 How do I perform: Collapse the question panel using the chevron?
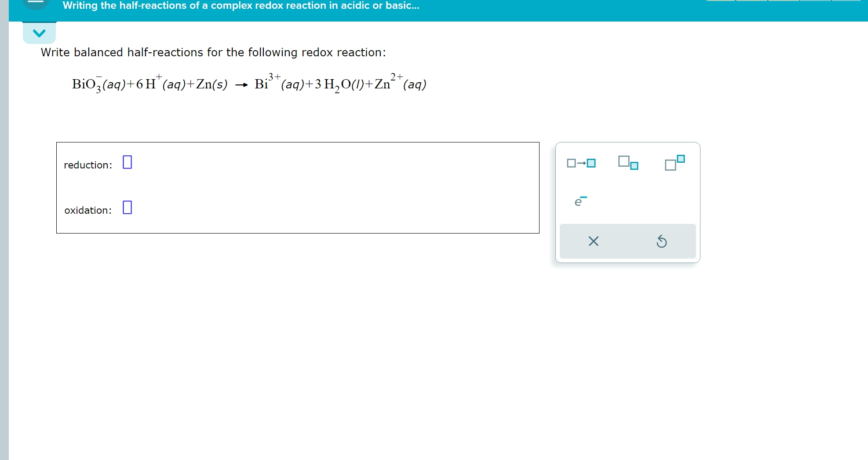[39, 31]
